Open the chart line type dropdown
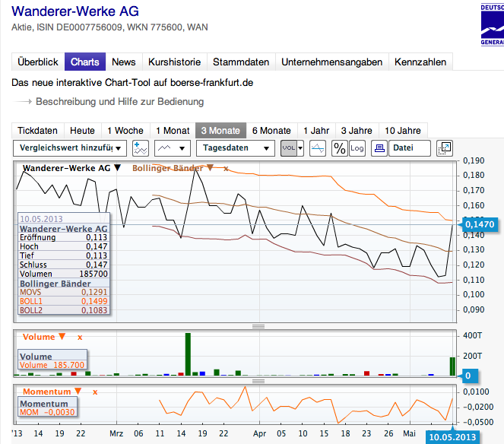 coord(172,148)
